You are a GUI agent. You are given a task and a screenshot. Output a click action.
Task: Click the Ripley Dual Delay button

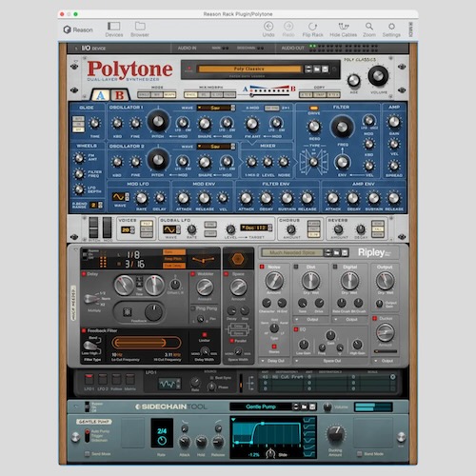174,266
